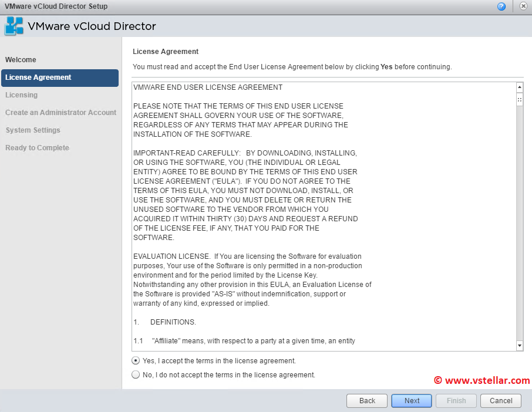Open the System Settings step
532x412 pixels.
coord(33,130)
